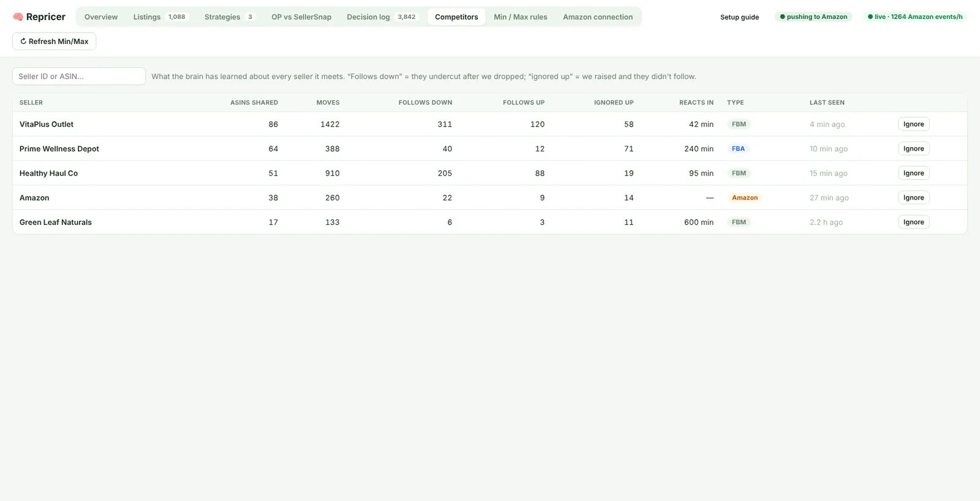
Task: Ignore the Healthy Haul Co seller
Action: pyautogui.click(x=913, y=173)
